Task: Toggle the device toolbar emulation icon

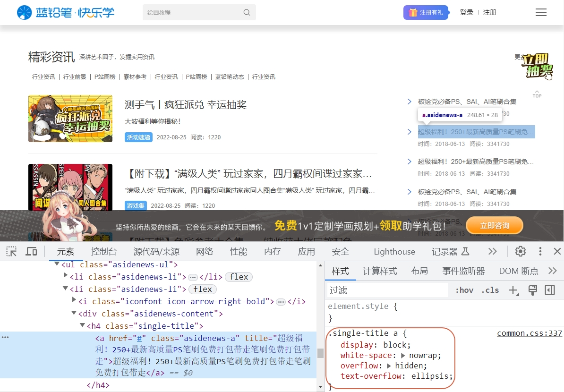Action: 31,251
